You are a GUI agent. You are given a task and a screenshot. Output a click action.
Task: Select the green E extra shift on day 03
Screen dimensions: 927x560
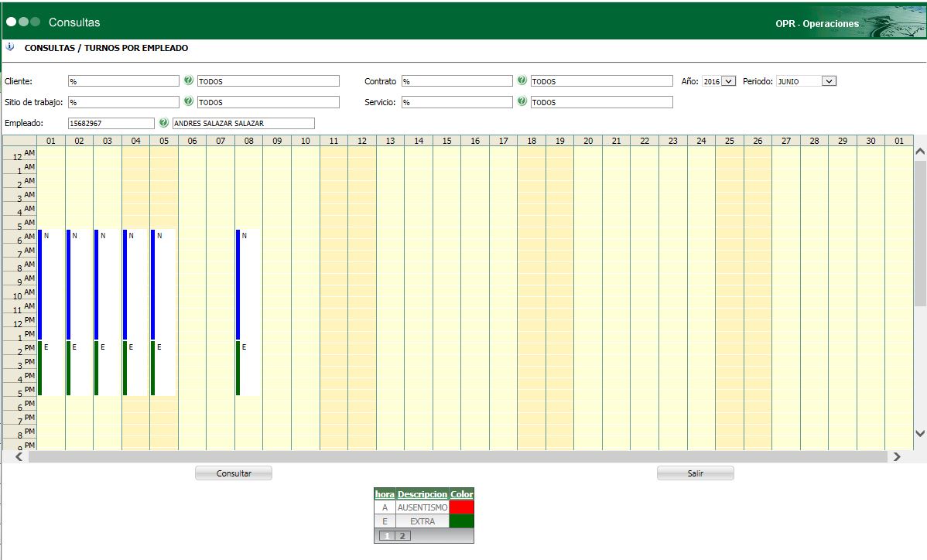pos(107,368)
